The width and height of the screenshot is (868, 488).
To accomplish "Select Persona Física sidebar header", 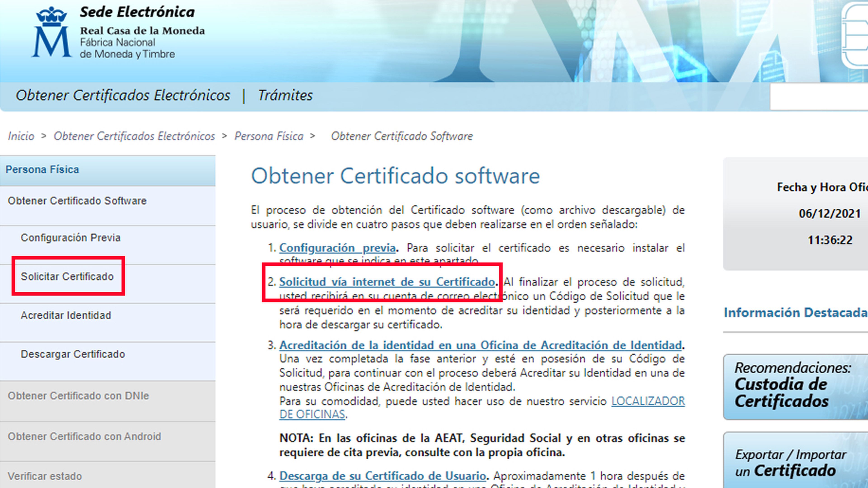I will (x=42, y=169).
